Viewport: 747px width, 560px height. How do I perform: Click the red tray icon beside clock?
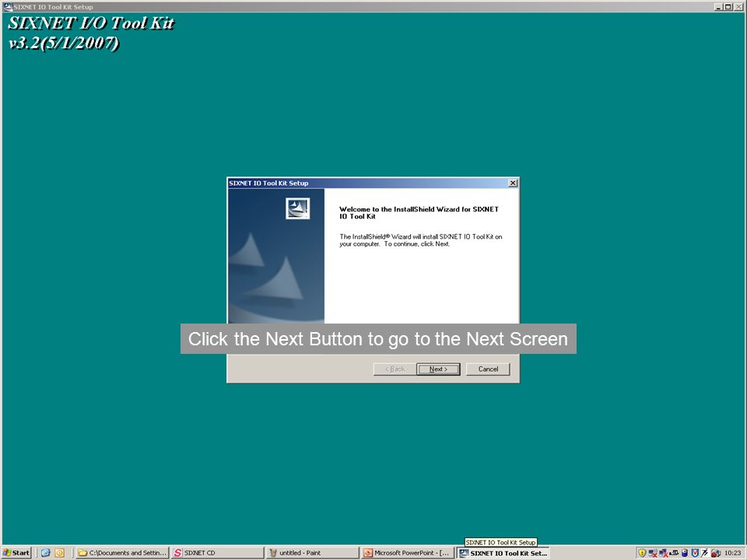pos(716,553)
